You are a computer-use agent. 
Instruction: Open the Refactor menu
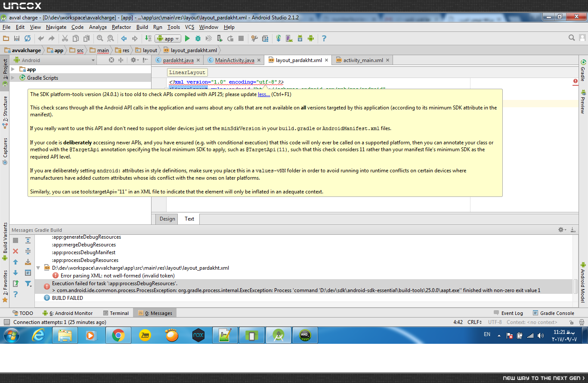point(121,27)
